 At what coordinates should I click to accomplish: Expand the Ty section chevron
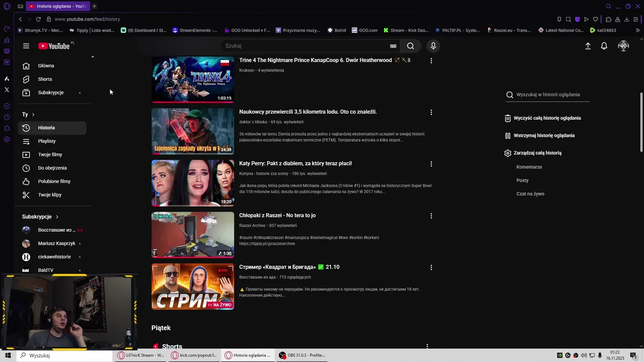point(33,115)
